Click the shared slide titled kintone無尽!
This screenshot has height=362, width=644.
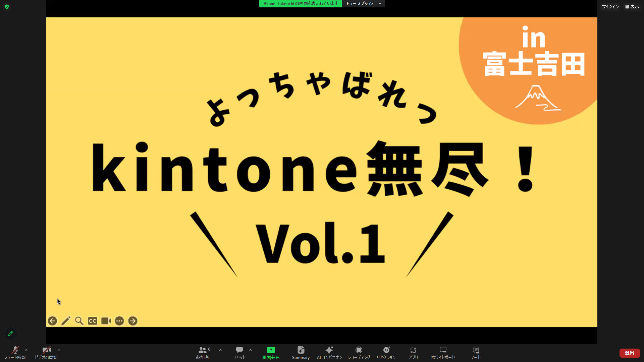(322, 172)
